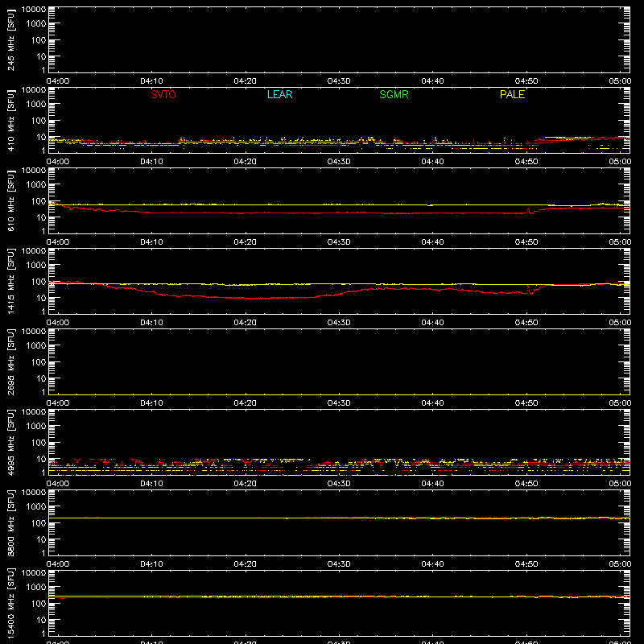
Task: Click the flat yellow trace in the 2695 MHz plot
Action: (x=339, y=394)
